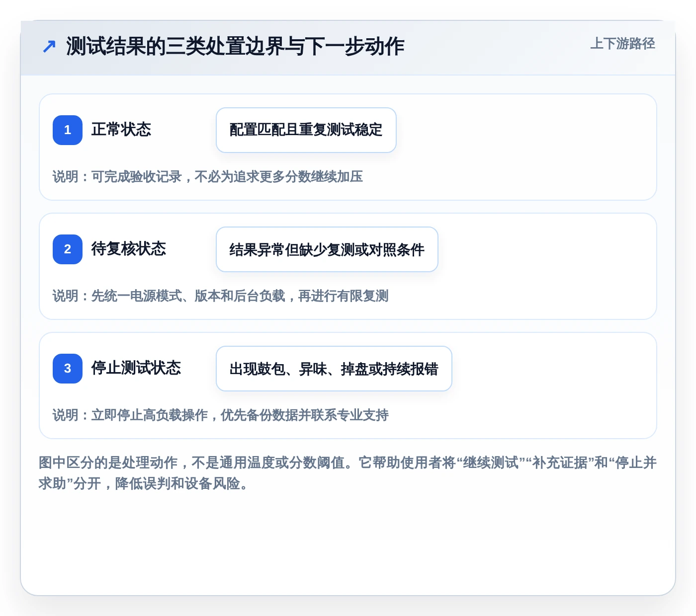Click the 正常状态 heading
This screenshot has width=696, height=616.
(121, 130)
